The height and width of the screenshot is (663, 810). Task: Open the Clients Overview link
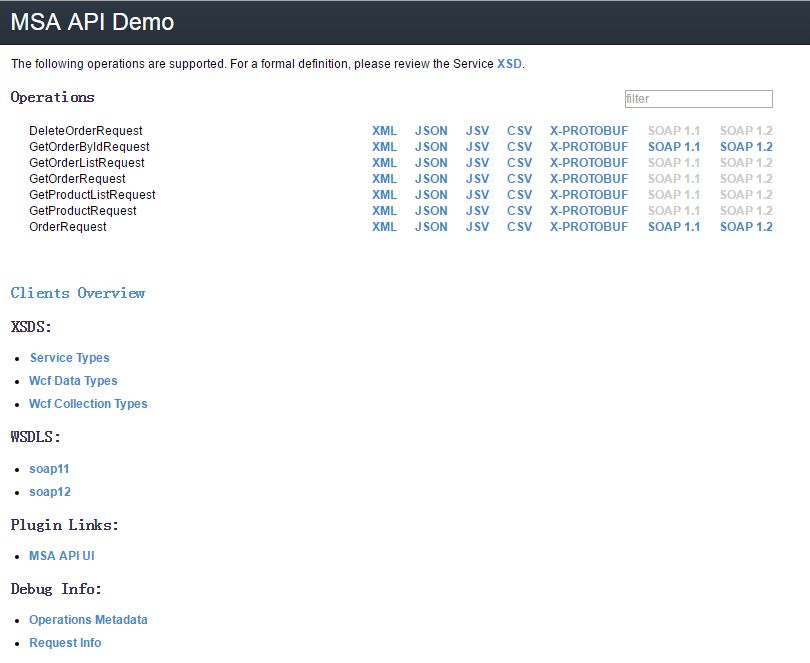click(x=78, y=293)
